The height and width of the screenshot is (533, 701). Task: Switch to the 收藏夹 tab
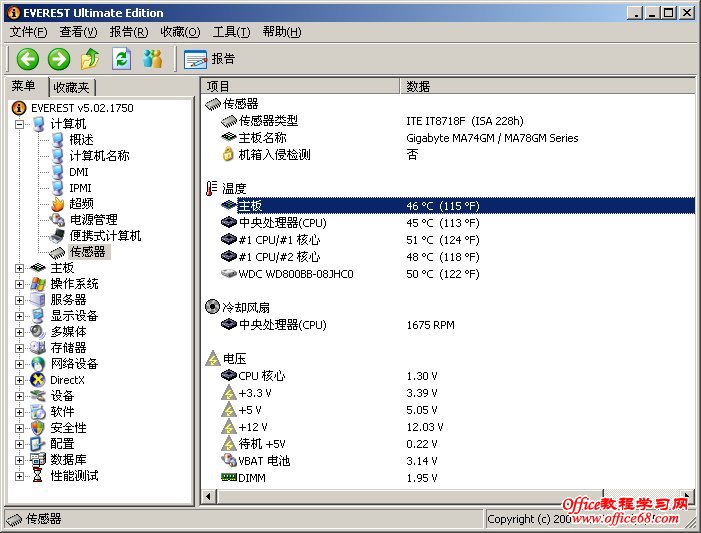pos(72,87)
